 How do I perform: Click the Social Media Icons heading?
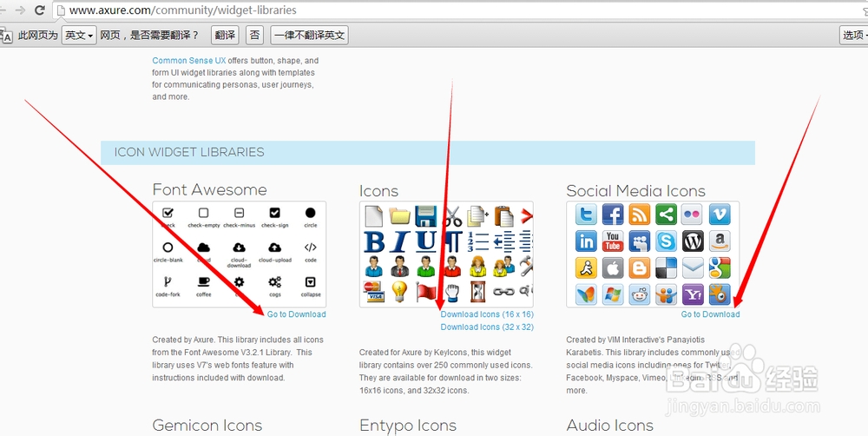(x=635, y=191)
